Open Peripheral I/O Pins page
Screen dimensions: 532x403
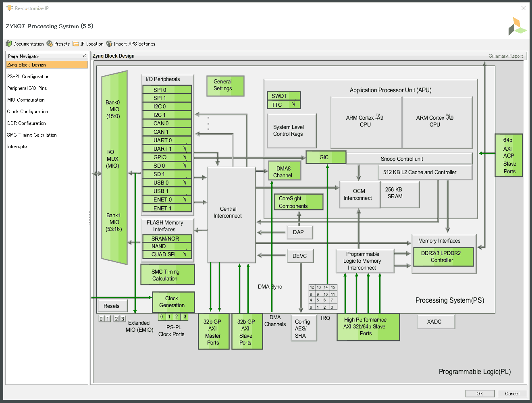(x=27, y=88)
